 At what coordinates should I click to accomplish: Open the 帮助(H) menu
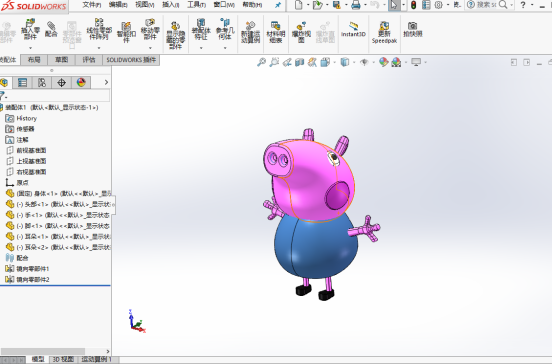[x=252, y=5]
